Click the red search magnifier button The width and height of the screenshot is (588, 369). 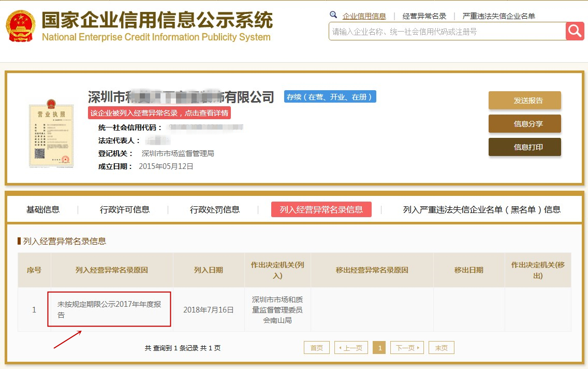point(575,31)
